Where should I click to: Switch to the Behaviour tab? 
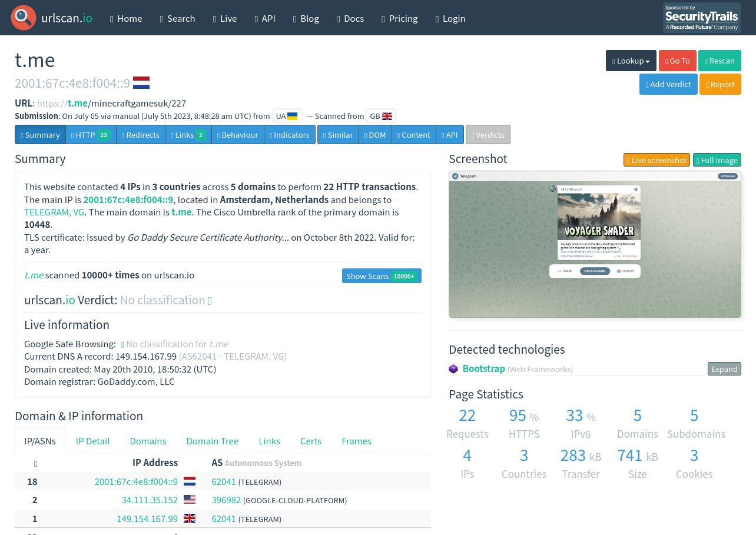coord(238,135)
